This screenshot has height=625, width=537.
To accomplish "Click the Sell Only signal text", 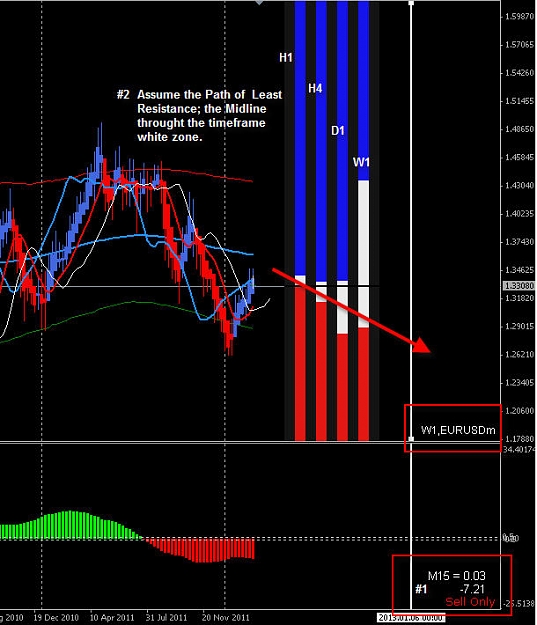I will 470,601.
